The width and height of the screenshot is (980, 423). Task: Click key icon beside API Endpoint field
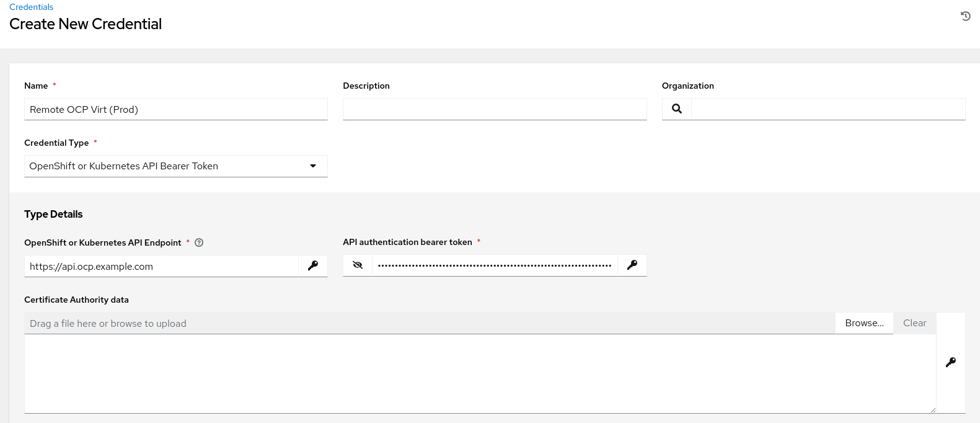313,265
